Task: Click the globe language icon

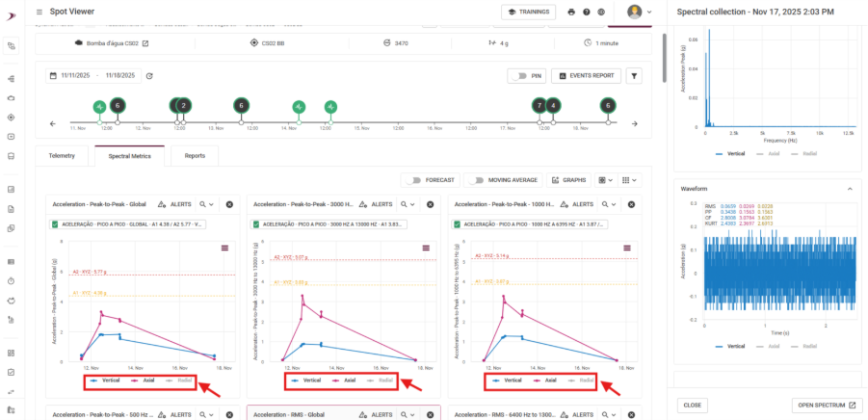Action: point(600,12)
